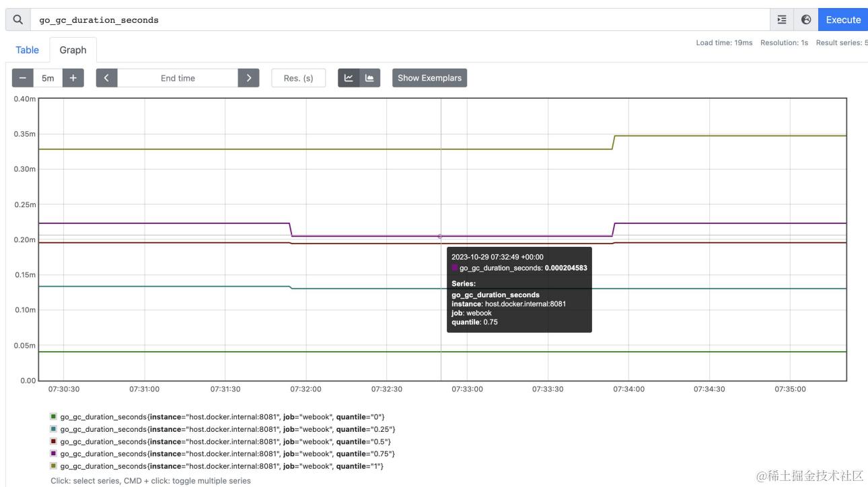Open the query format icon button
The width and height of the screenshot is (868, 487).
pos(782,20)
